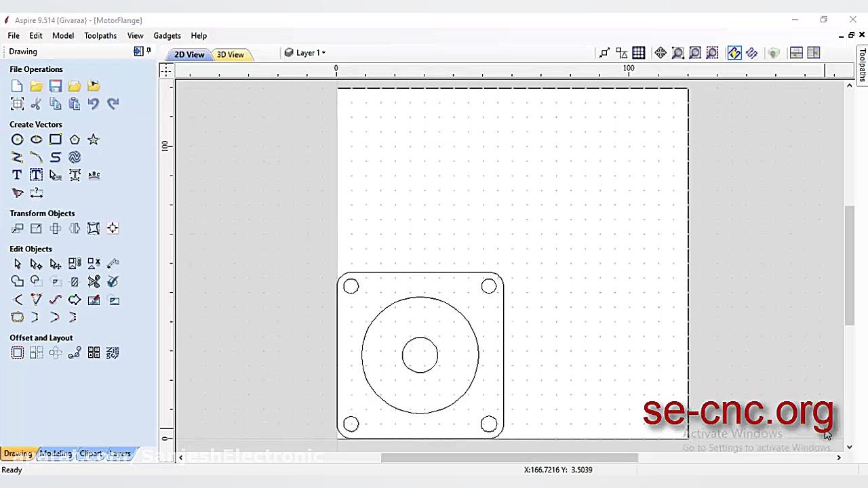Open the Help menu
The width and height of the screenshot is (868, 488).
(199, 36)
